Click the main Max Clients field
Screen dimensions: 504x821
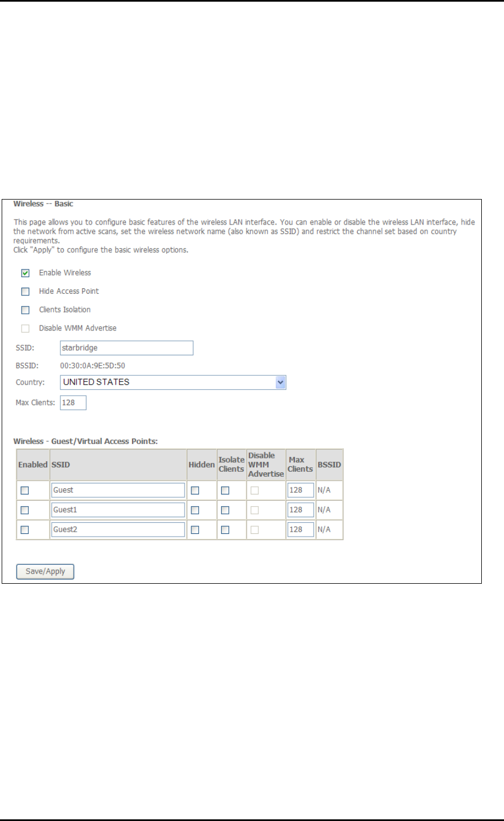73,402
